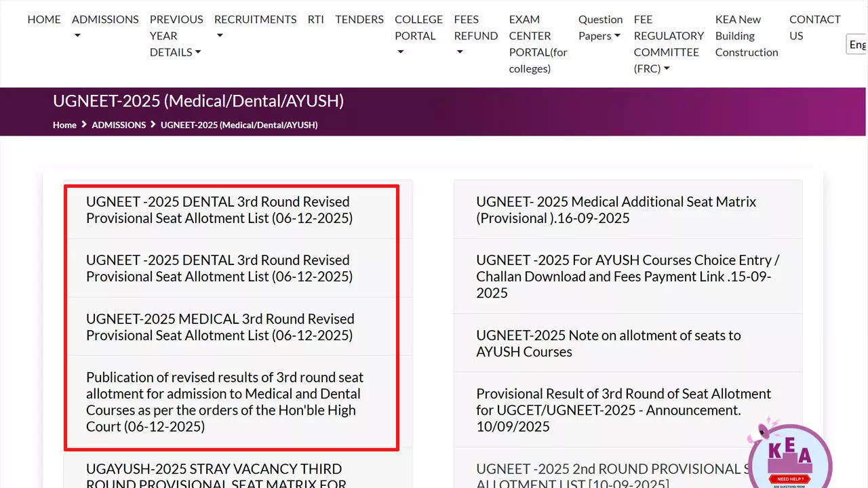The image size is (868, 488).
Task: Expand the FEES REFUND dropdown
Action: point(475,35)
